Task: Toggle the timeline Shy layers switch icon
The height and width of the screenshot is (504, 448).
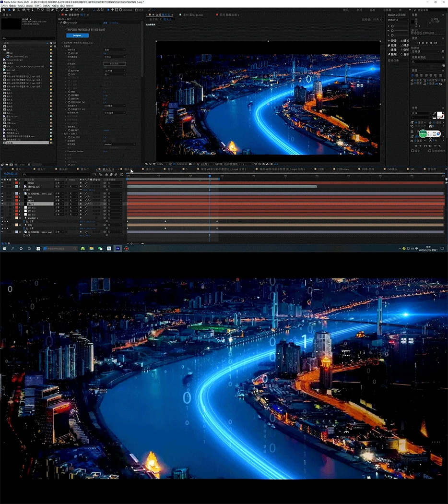Action: (106, 175)
